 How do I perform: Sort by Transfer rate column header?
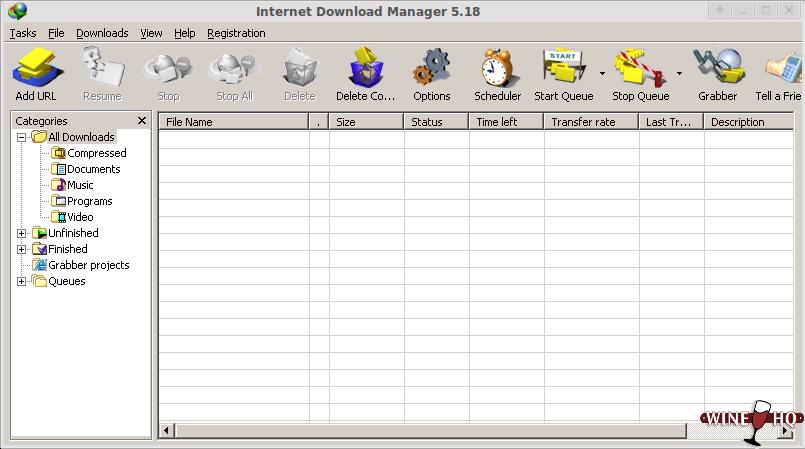pos(591,122)
